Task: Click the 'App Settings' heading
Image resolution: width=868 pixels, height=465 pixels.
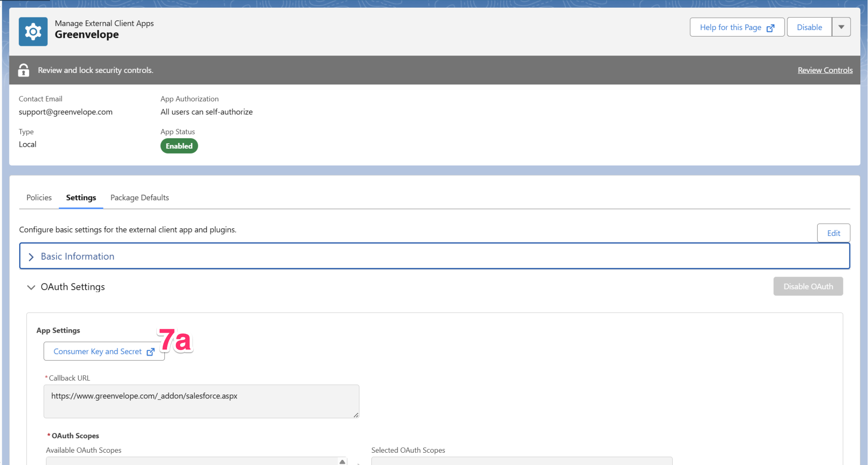Action: pyautogui.click(x=58, y=330)
